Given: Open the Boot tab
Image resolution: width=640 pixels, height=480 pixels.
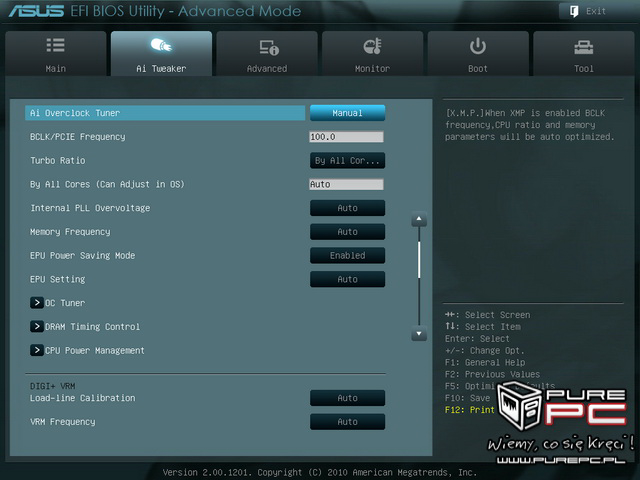Looking at the screenshot, I should [x=478, y=53].
